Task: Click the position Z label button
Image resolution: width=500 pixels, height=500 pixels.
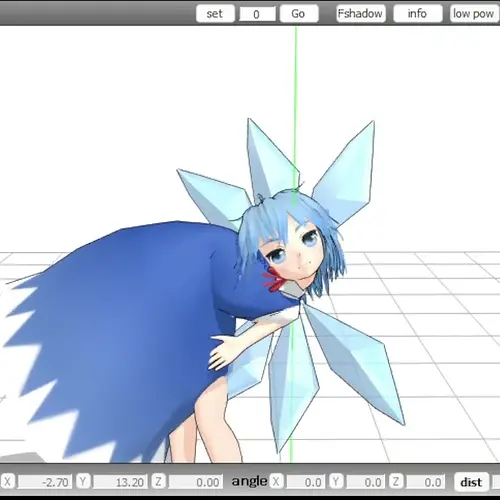Action: pyautogui.click(x=158, y=482)
